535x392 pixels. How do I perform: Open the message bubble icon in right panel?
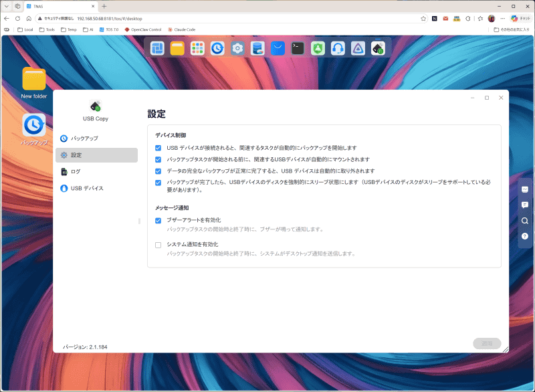[x=525, y=205]
